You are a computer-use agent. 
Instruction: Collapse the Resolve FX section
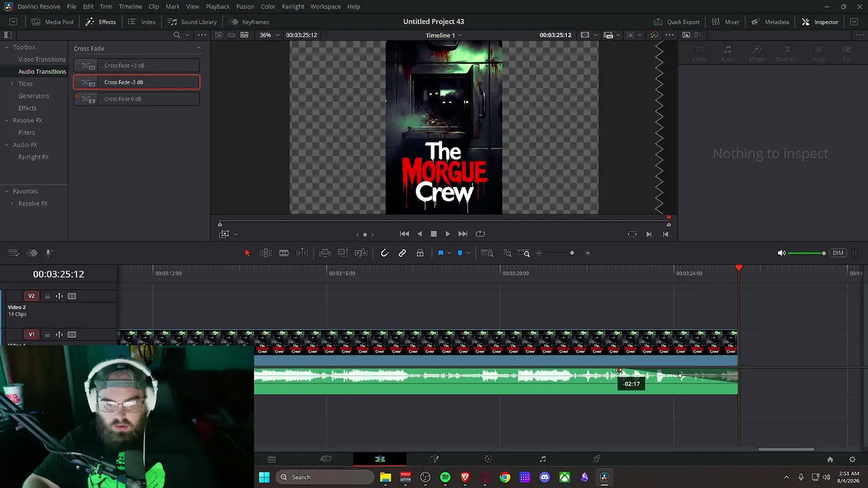click(x=6, y=121)
